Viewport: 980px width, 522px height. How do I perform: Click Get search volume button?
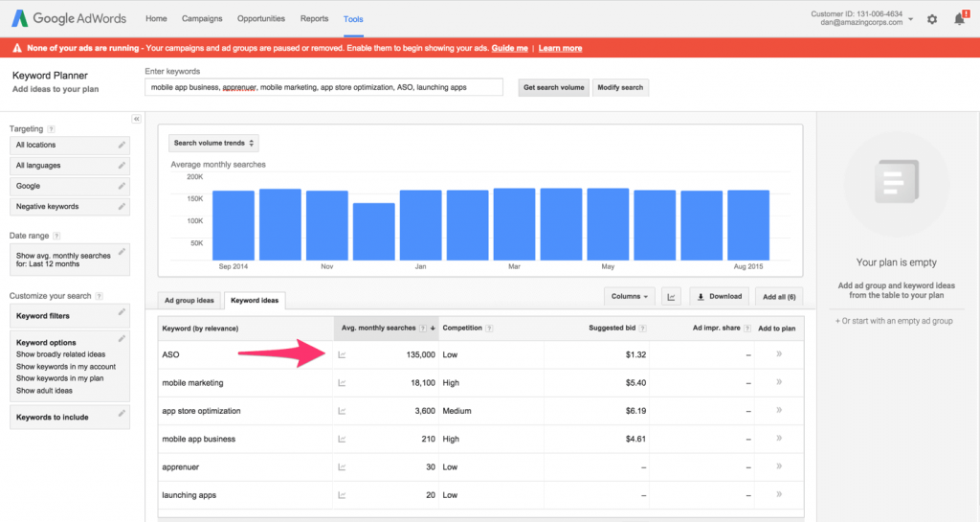coord(554,87)
